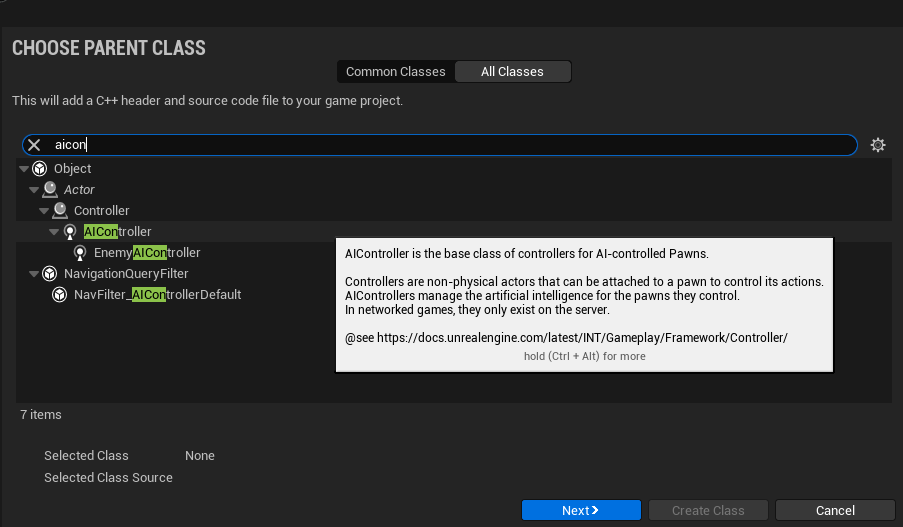The width and height of the screenshot is (903, 527).
Task: Click the Next button
Action: coord(581,510)
